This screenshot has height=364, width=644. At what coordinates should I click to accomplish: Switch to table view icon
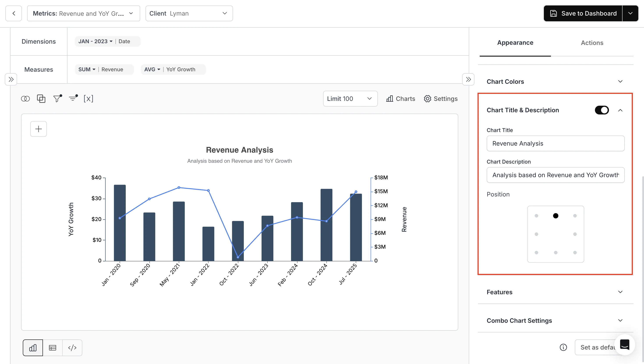pyautogui.click(x=53, y=348)
